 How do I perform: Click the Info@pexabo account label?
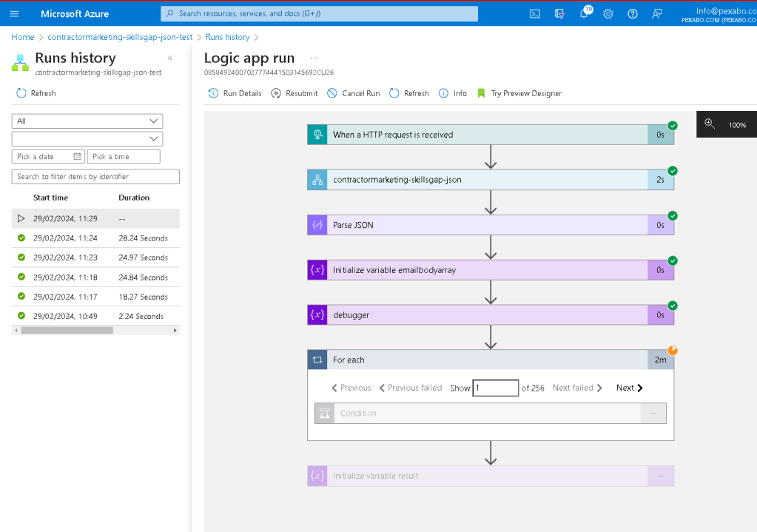click(719, 14)
